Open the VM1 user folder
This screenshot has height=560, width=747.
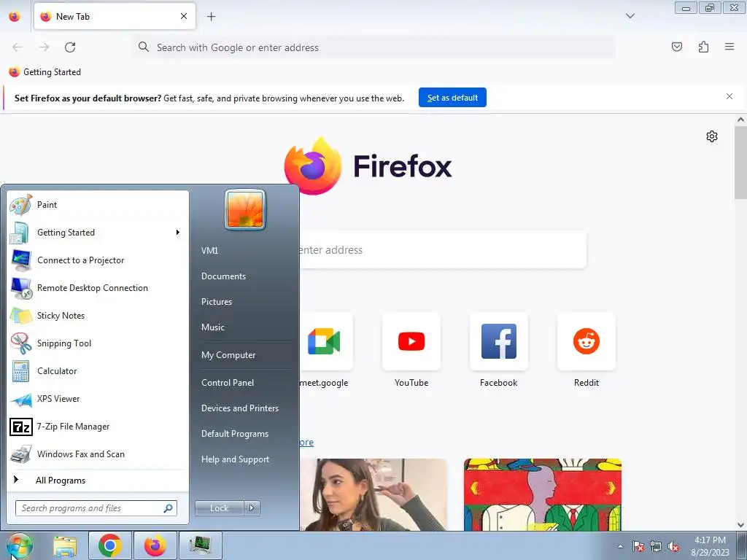click(209, 251)
